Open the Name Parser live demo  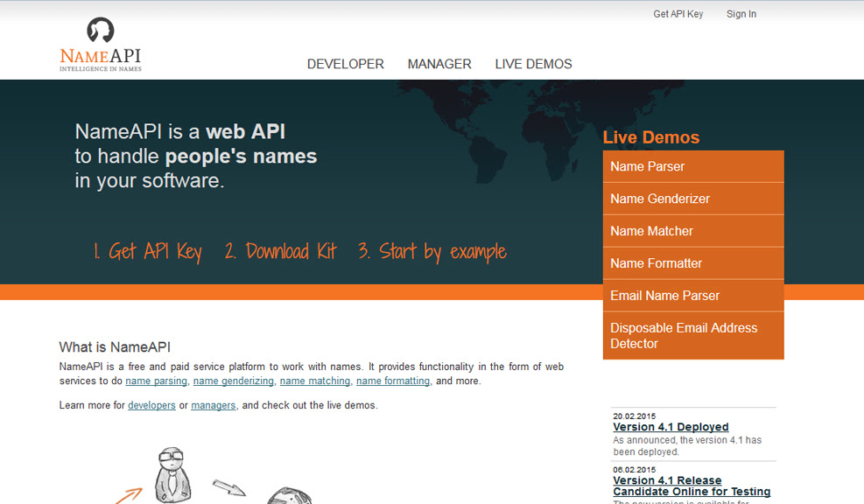[x=693, y=166]
